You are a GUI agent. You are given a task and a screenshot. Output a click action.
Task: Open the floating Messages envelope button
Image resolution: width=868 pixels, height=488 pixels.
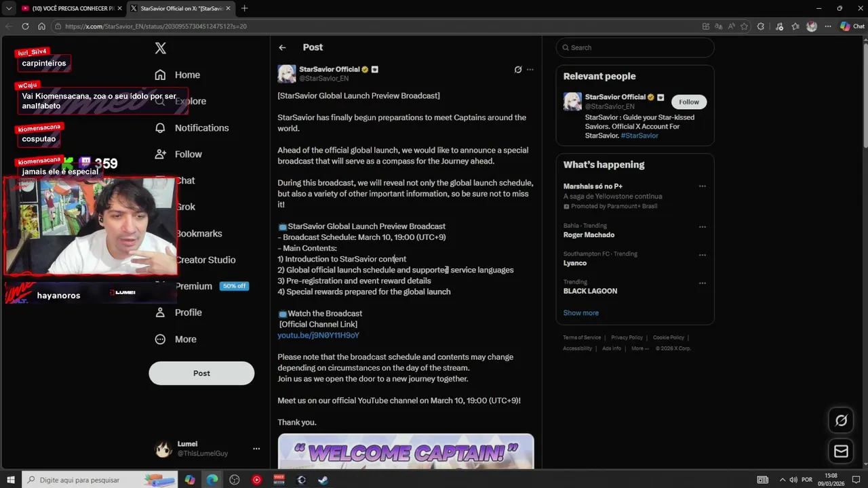841,451
